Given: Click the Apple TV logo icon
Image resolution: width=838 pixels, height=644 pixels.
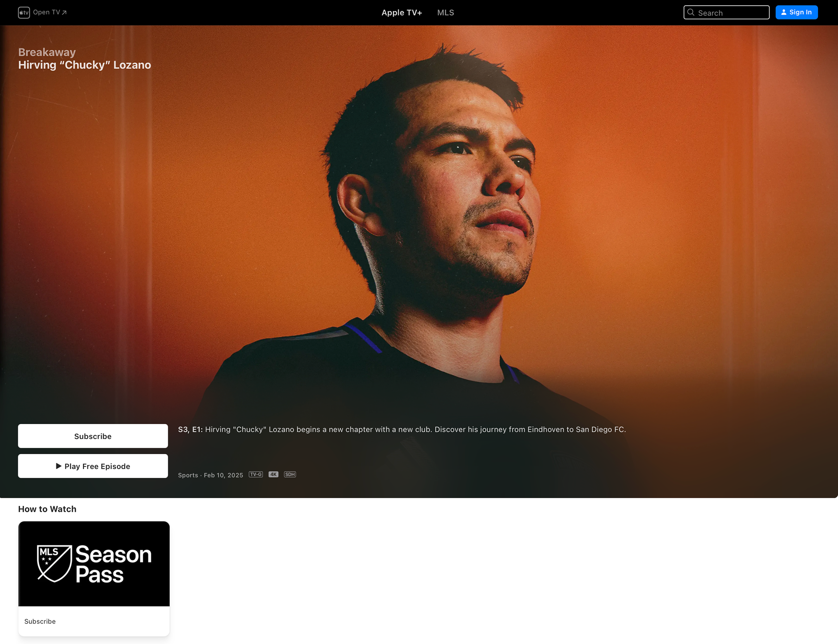Looking at the screenshot, I should point(24,13).
